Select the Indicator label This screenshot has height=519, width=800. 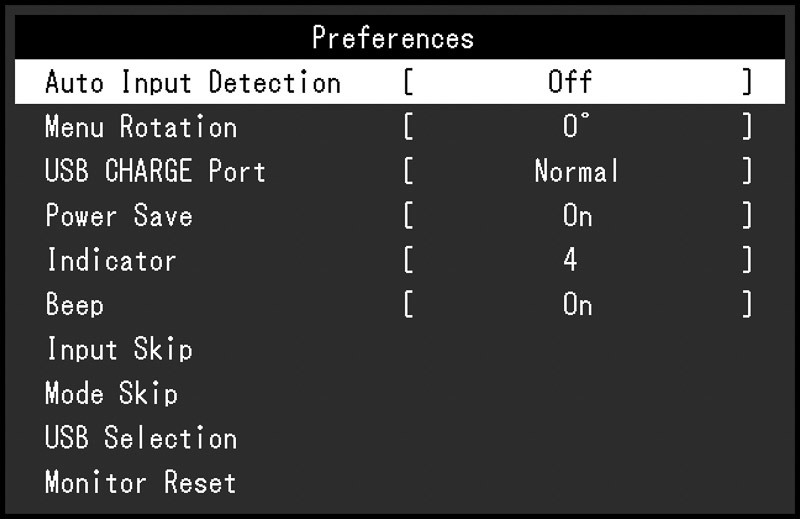click(x=111, y=261)
